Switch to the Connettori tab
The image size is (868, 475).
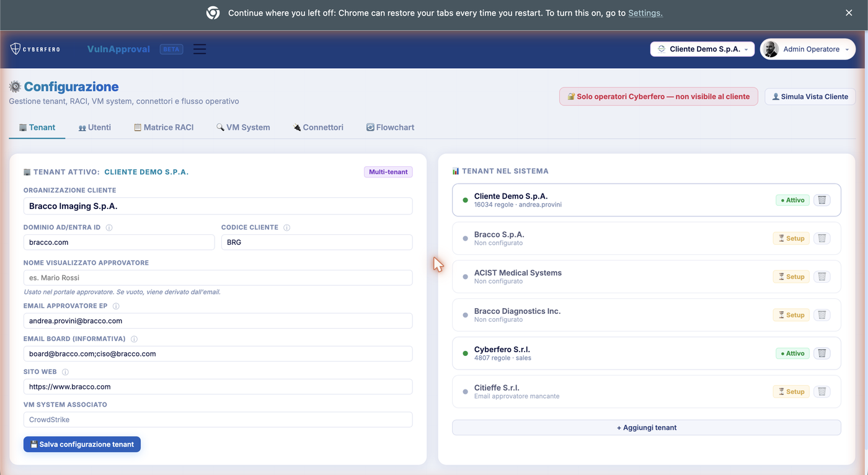click(318, 127)
